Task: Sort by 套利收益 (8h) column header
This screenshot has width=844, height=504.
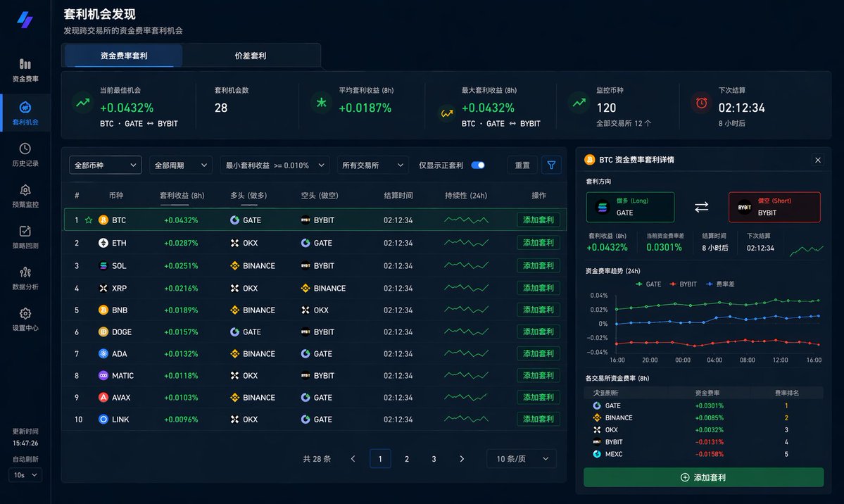Action: tap(182, 196)
